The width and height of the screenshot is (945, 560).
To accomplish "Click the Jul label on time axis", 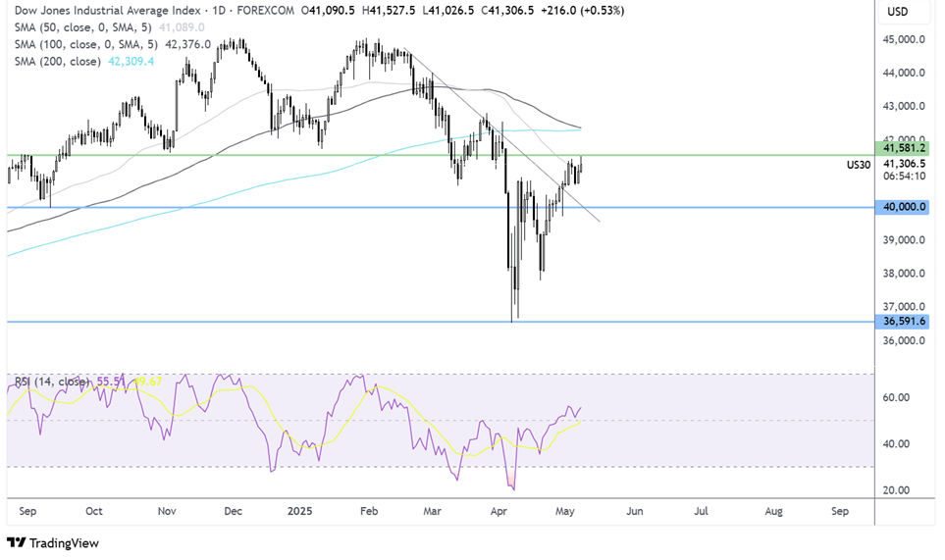I will point(701,511).
